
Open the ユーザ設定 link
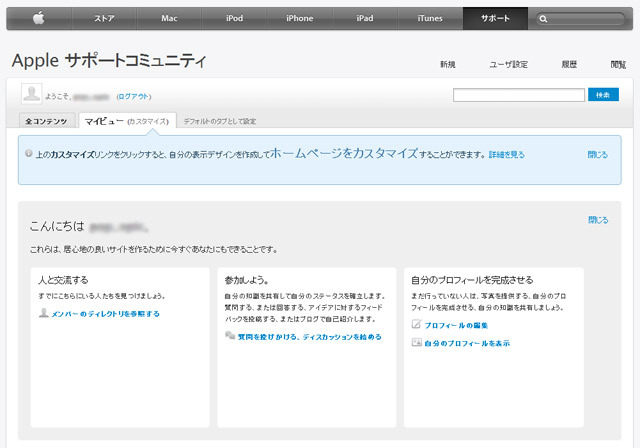509,64
